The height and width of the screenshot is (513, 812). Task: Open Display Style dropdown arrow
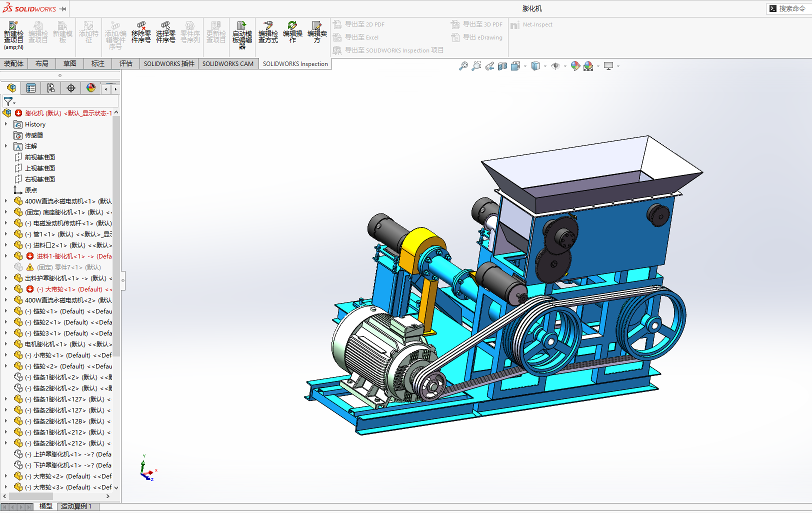coord(545,66)
